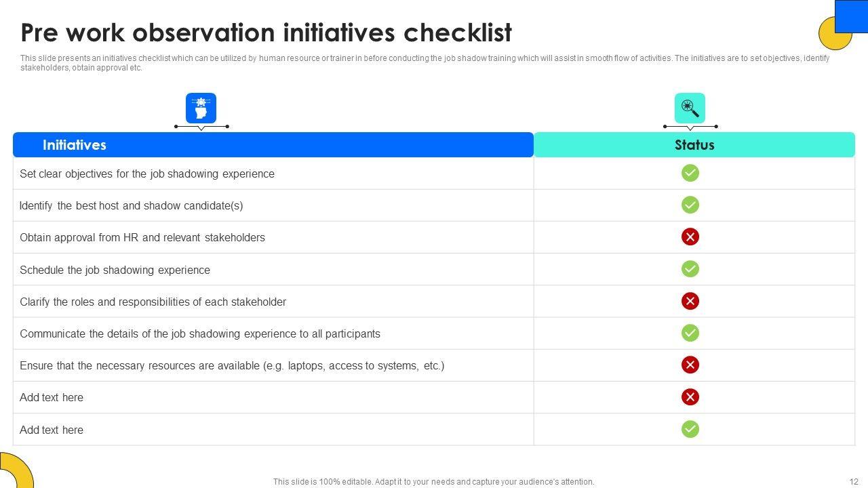Click the first 'Add text here' placeholder
The height and width of the screenshot is (488, 868).
point(52,398)
